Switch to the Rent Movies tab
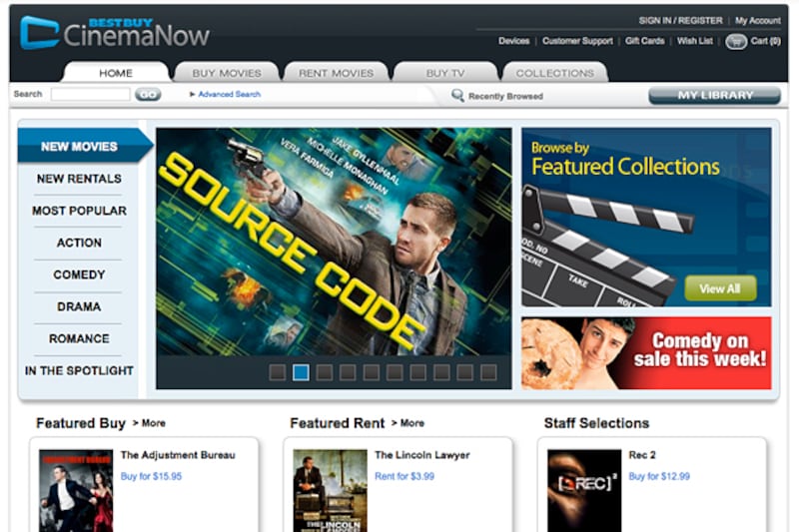 [336, 72]
